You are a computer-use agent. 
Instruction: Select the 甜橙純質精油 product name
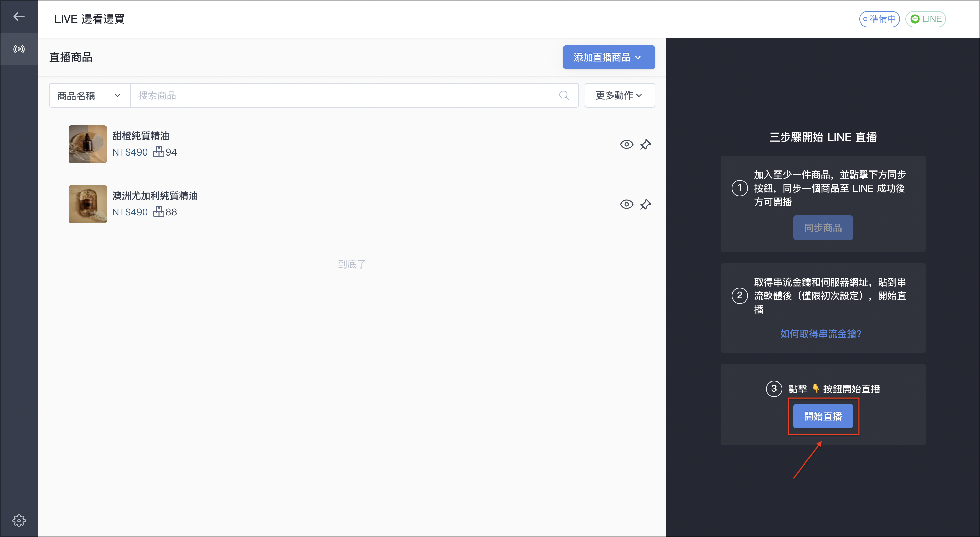pos(141,136)
